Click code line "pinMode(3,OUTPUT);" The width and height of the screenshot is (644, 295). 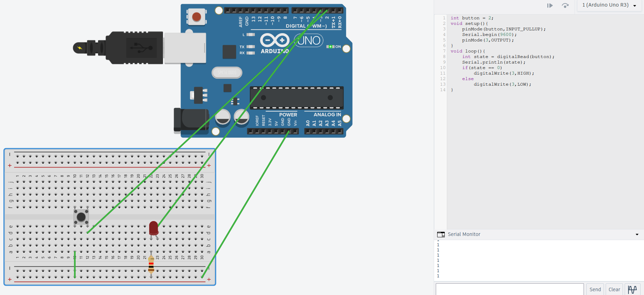tap(488, 40)
